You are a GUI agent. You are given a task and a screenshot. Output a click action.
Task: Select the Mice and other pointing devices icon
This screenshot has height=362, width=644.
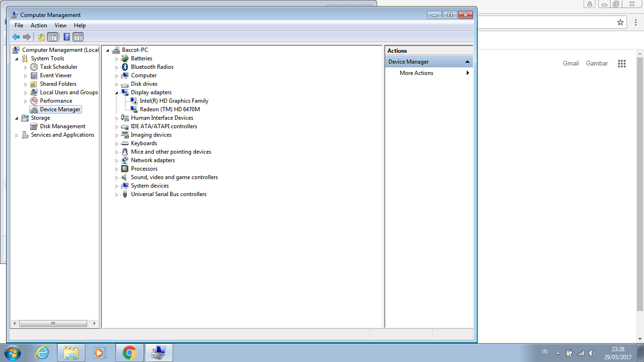tap(125, 152)
